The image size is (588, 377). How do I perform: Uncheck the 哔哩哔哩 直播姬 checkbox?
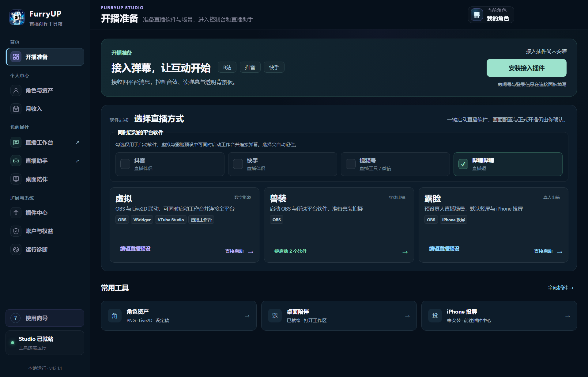click(x=463, y=164)
